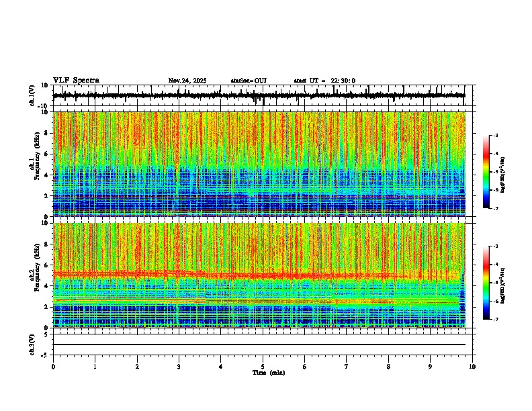Click the "8" kHz tick on ch.1 frequency axis
This screenshot has height=411, width=532.
click(x=47, y=133)
